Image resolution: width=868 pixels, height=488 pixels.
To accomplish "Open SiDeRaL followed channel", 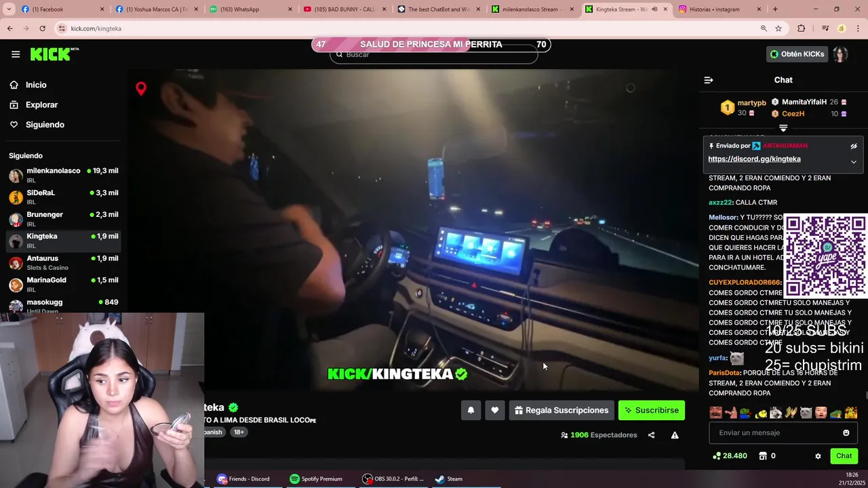I will (x=64, y=197).
